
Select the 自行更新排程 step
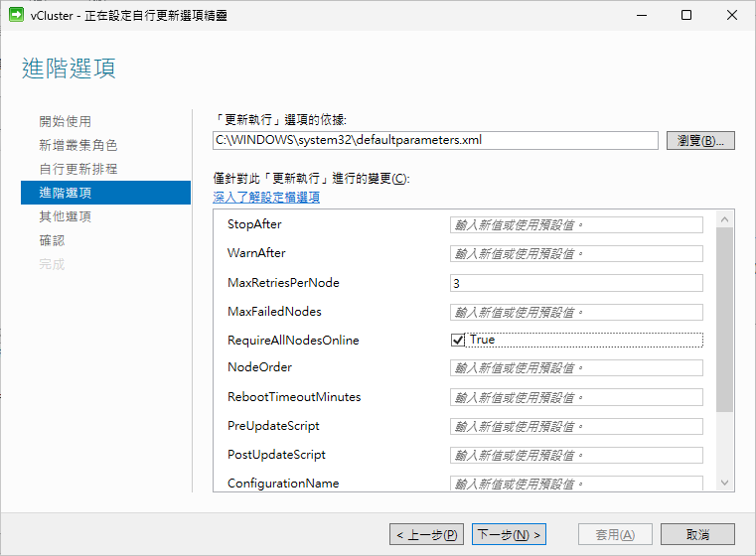pos(78,169)
